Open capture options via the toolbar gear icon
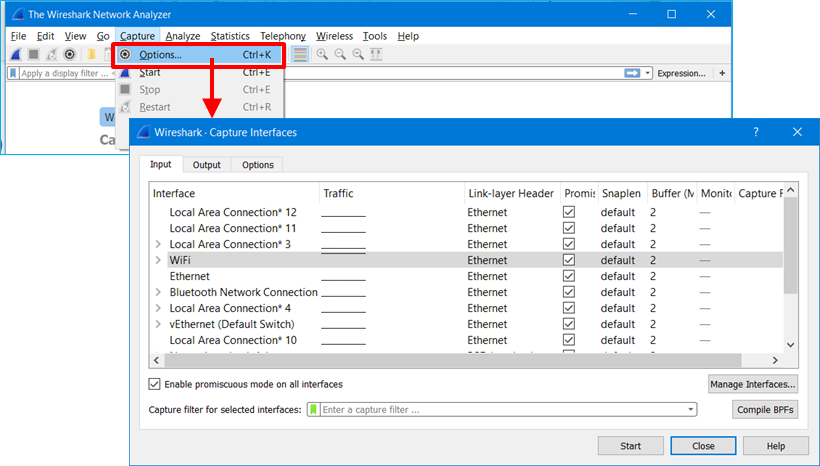The width and height of the screenshot is (820, 466). 70,54
